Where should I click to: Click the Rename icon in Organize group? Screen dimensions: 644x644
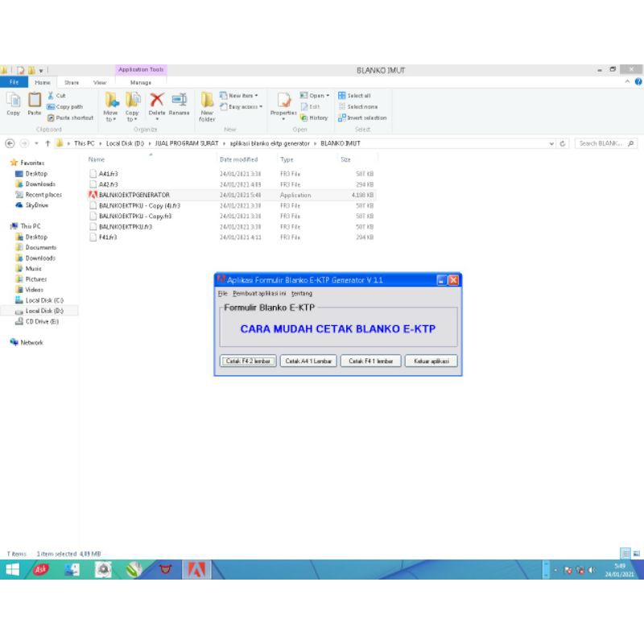pos(179,100)
